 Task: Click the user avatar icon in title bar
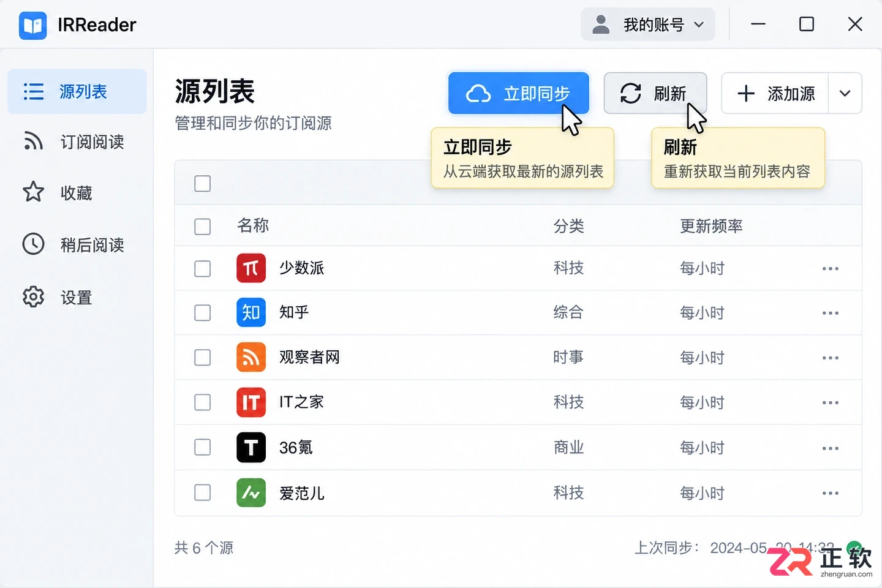pyautogui.click(x=601, y=24)
